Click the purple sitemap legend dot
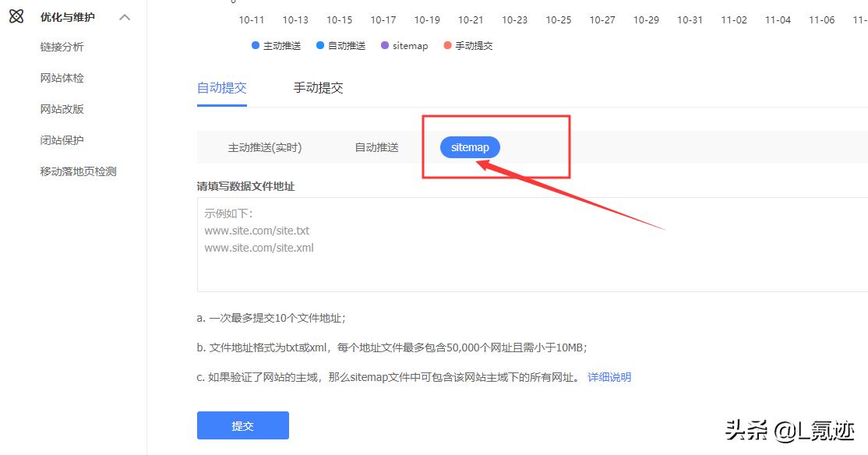 [x=383, y=45]
